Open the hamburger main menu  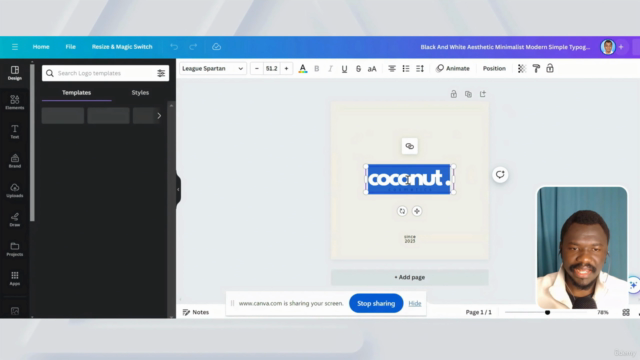pos(15,47)
